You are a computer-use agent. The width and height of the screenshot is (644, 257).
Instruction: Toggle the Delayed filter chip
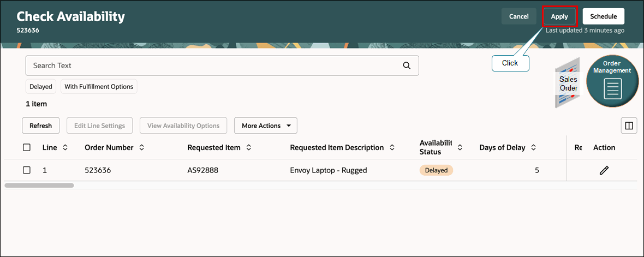pyautogui.click(x=41, y=87)
